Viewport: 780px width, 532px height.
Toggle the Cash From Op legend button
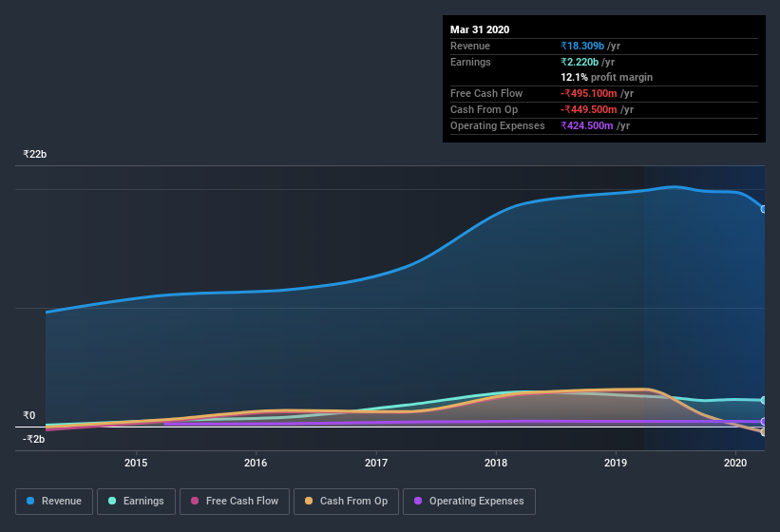(346, 502)
